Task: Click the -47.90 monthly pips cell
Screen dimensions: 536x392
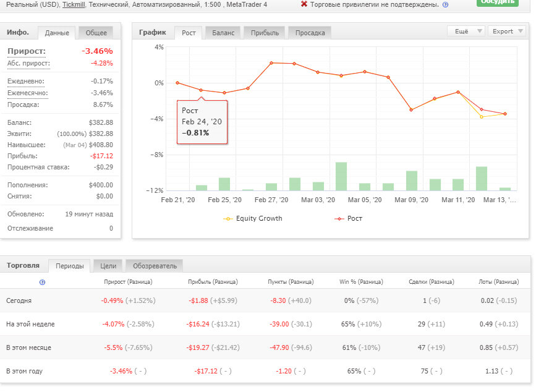Action: click(x=279, y=348)
